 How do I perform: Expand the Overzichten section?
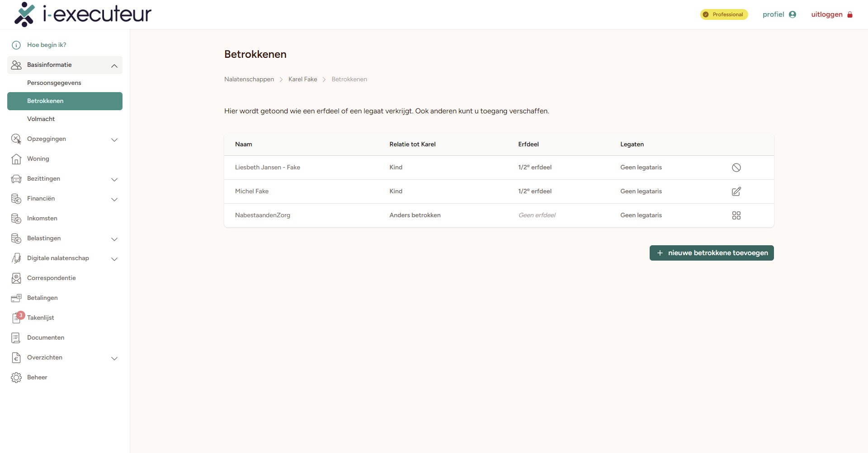pyautogui.click(x=114, y=358)
